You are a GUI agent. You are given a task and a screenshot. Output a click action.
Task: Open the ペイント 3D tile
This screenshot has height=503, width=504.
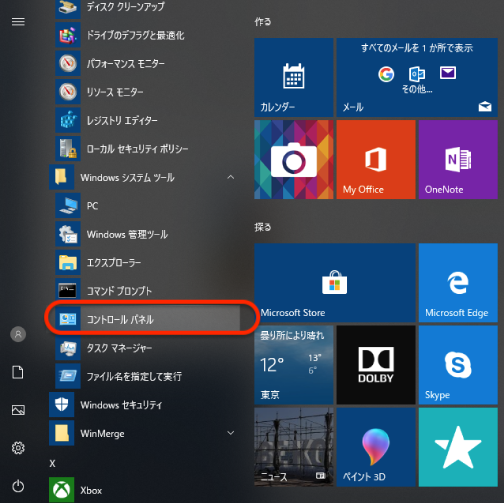pos(376,447)
